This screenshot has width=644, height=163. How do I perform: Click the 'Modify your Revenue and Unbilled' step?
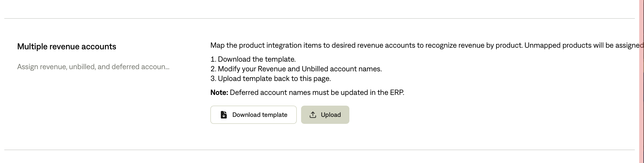point(299,69)
